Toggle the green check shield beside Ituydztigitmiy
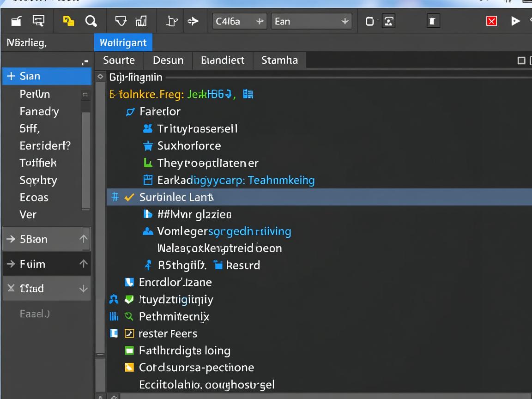 click(x=129, y=299)
